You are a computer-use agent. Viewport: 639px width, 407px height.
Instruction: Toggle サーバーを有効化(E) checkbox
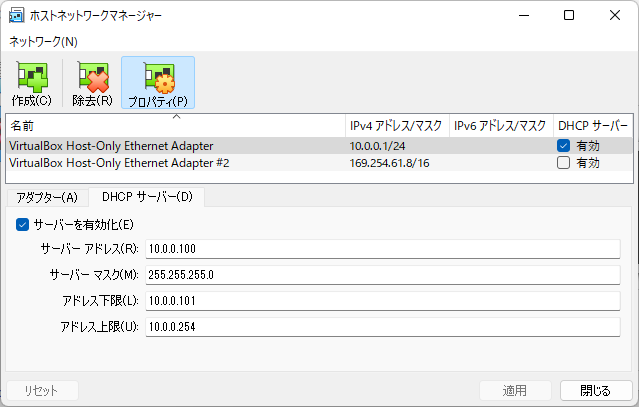[x=22, y=224]
